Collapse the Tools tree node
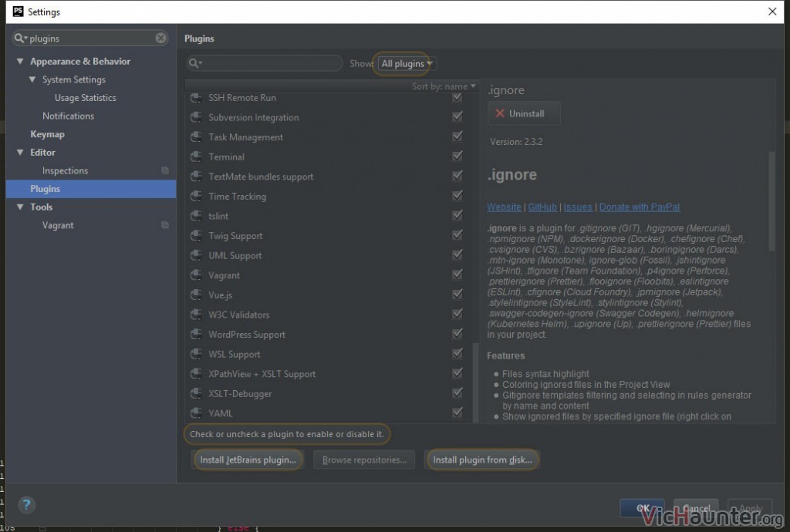The image size is (790, 532). 20,207
